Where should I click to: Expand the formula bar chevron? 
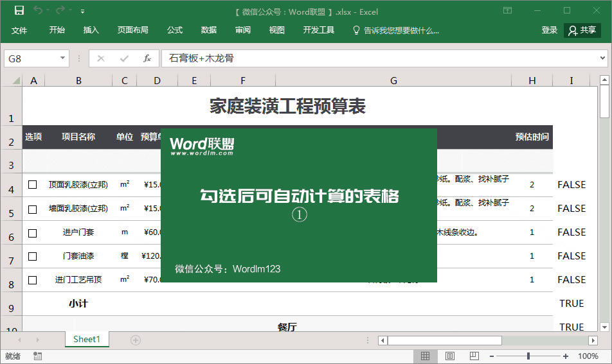(602, 58)
